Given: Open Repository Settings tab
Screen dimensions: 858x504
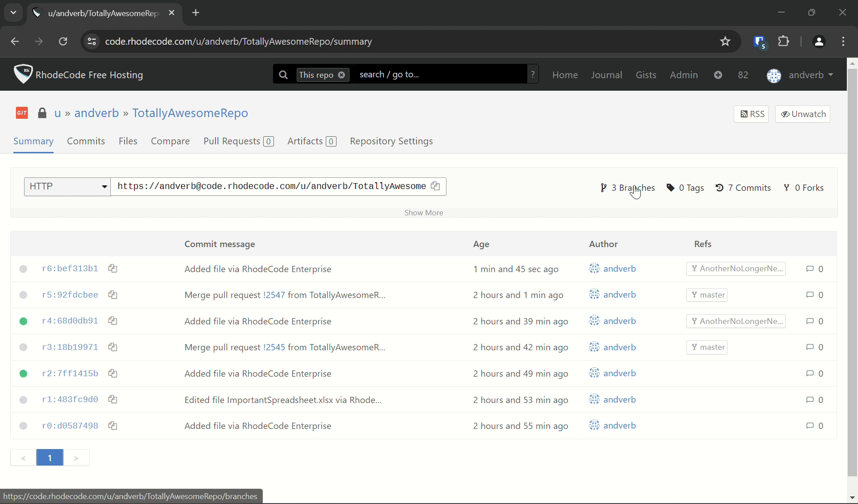Looking at the screenshot, I should pyautogui.click(x=391, y=141).
